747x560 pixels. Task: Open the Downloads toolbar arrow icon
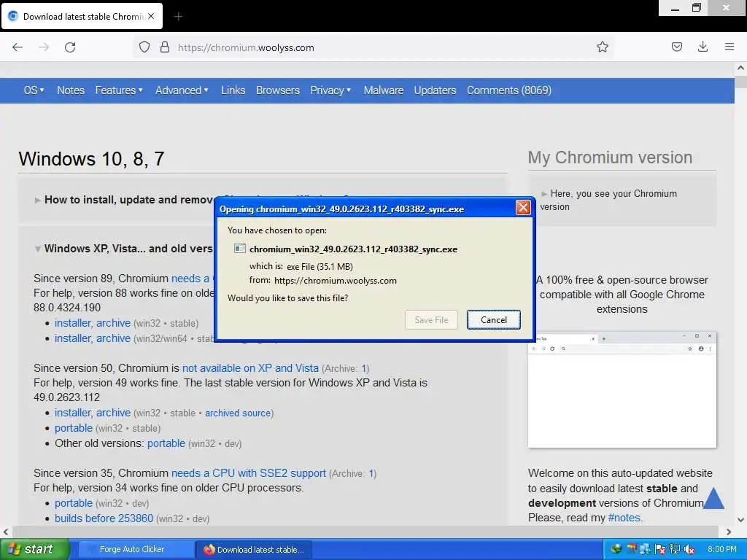pyautogui.click(x=703, y=47)
